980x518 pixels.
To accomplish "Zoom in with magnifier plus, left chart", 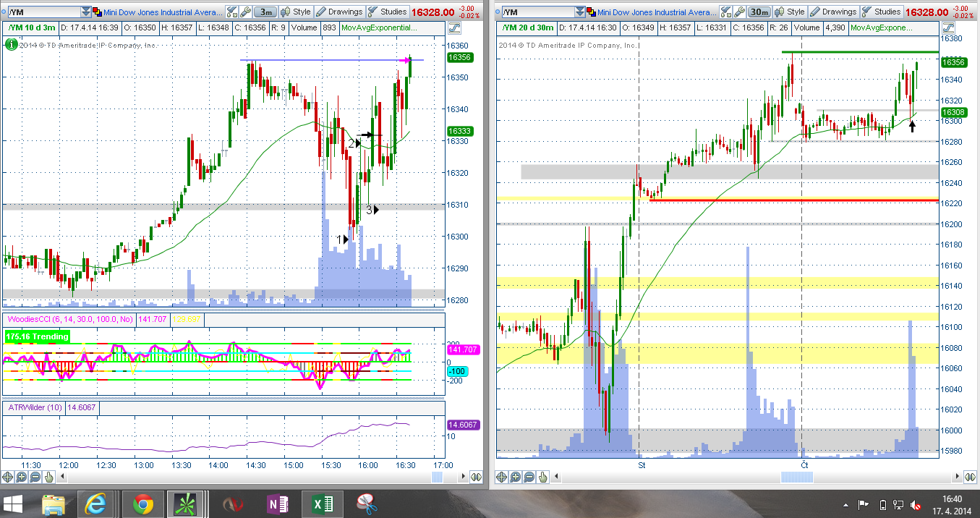I will [x=22, y=477].
